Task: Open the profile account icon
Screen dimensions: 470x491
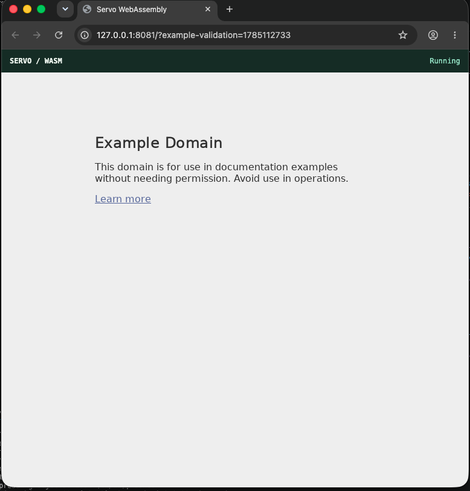Action: point(433,35)
